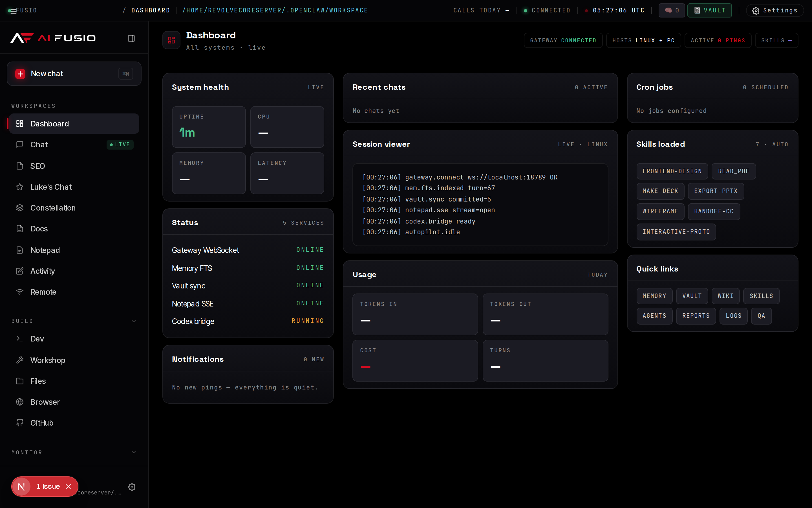
Task: Click the ACTIVE 0 PINGS pill
Action: [x=718, y=40]
